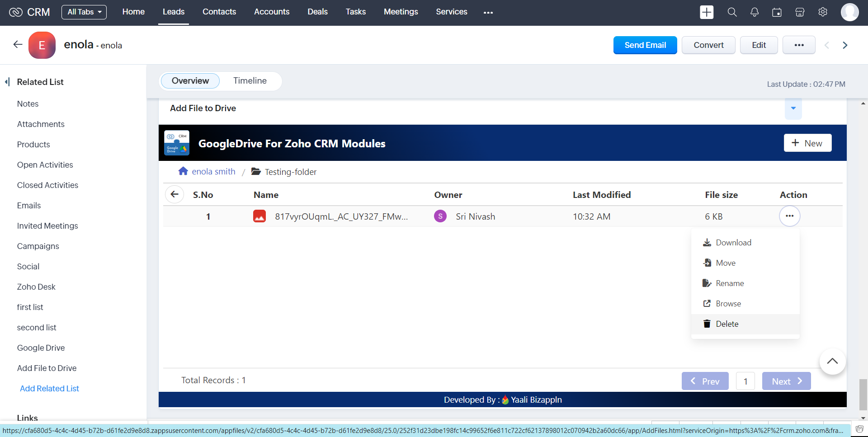Viewport: 868px width, 437px height.
Task: Collapse the Related List sidebar
Action: click(7, 82)
